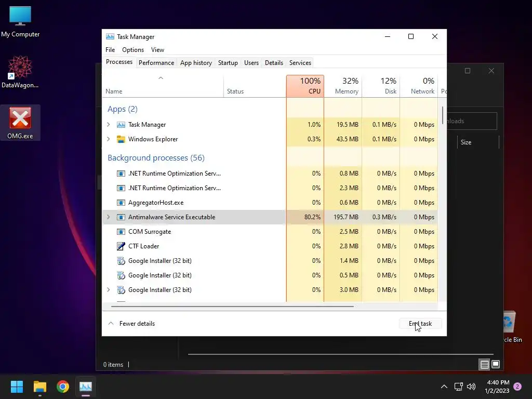The width and height of the screenshot is (532, 399).
Task: Switch to the Startup tab
Action: 228,63
